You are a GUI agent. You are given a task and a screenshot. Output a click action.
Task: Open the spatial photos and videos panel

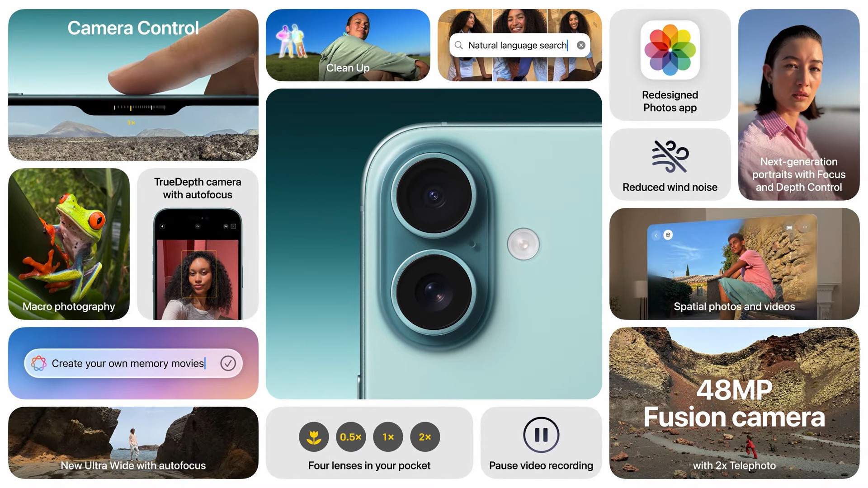(734, 263)
